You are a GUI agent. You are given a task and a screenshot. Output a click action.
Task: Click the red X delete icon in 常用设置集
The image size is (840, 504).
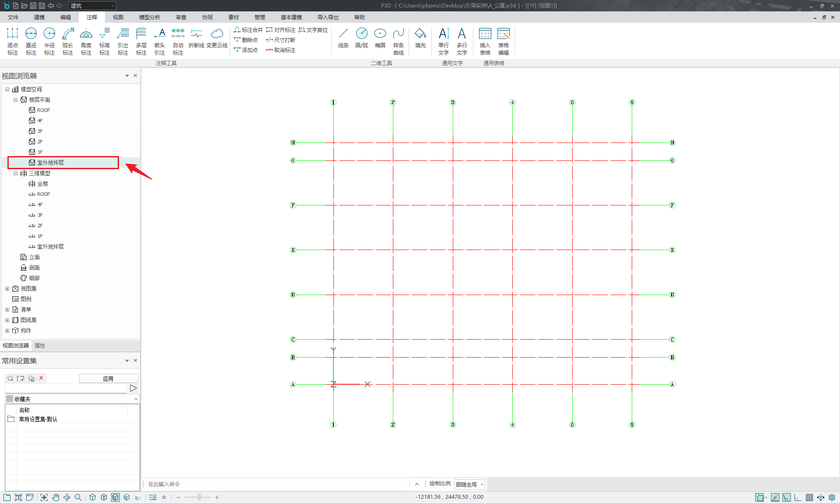click(x=41, y=378)
